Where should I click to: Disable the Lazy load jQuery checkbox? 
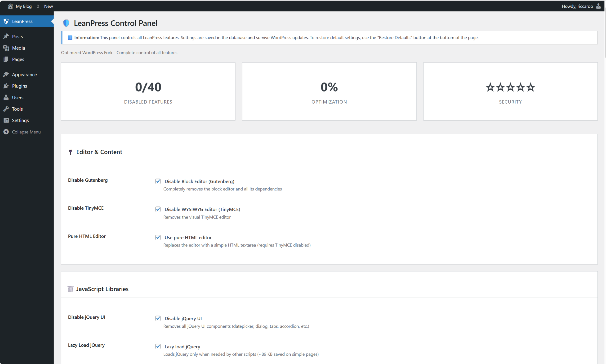158,346
